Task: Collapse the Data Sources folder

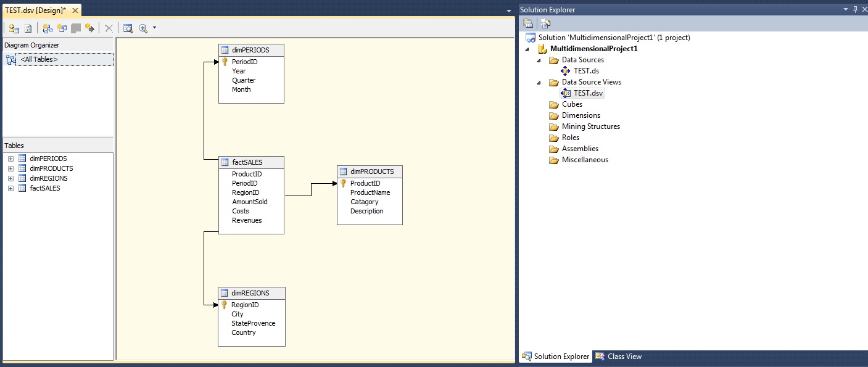Action: pos(539,60)
